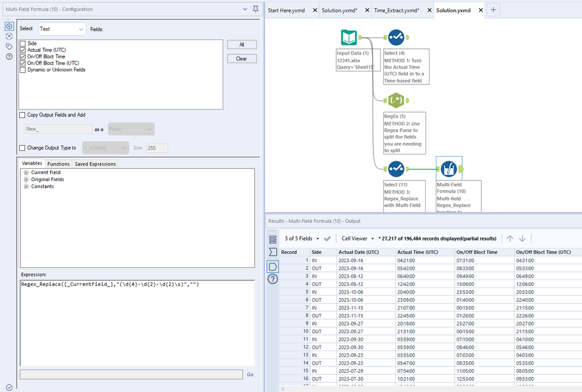Open the Time_Extract.yxmd workflow tab

click(396, 10)
